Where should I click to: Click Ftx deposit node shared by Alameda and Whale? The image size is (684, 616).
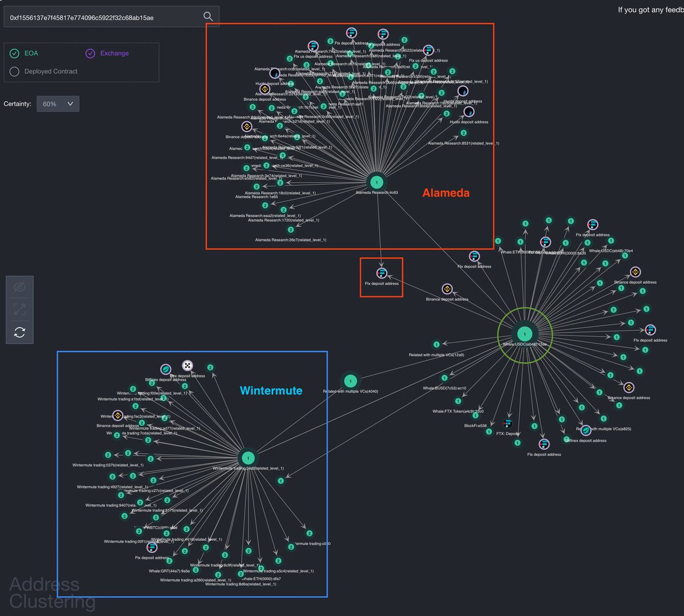click(382, 274)
